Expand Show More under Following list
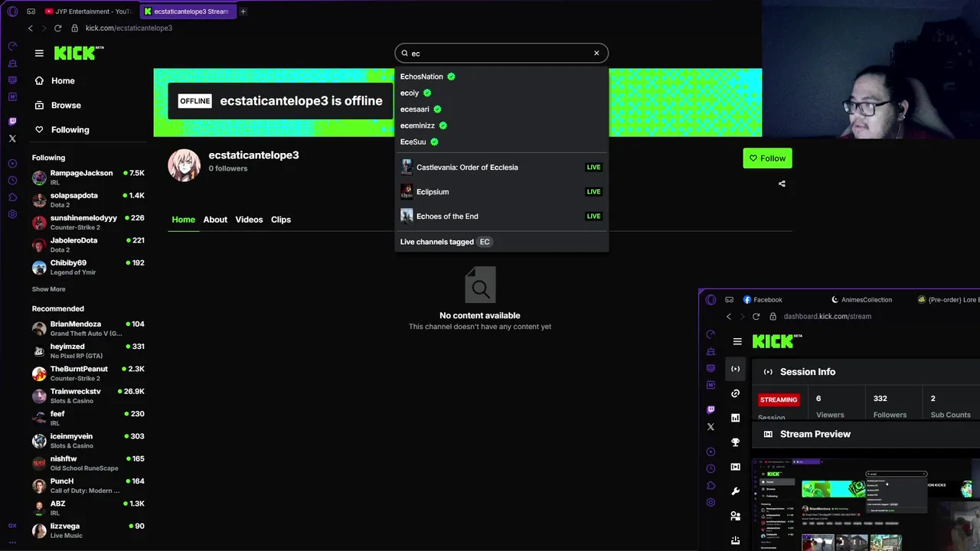Viewport: 980px width, 551px height. pos(48,289)
